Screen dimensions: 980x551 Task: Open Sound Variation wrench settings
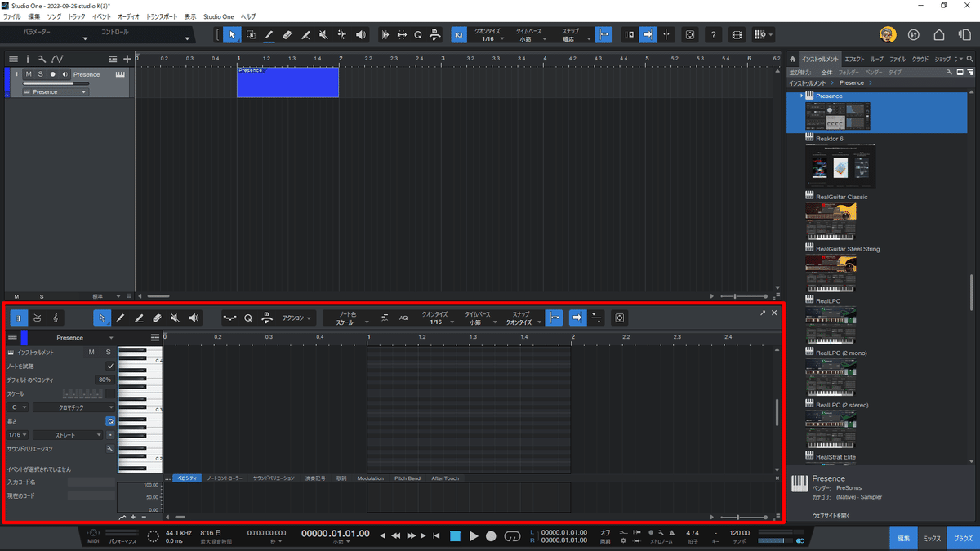point(109,449)
